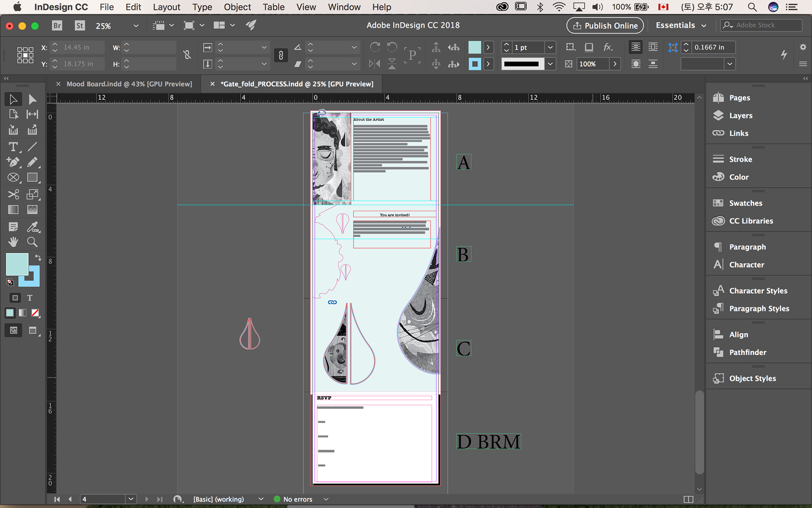Open zoom level dropdown at 25%
The width and height of the screenshot is (812, 508).
tap(136, 26)
